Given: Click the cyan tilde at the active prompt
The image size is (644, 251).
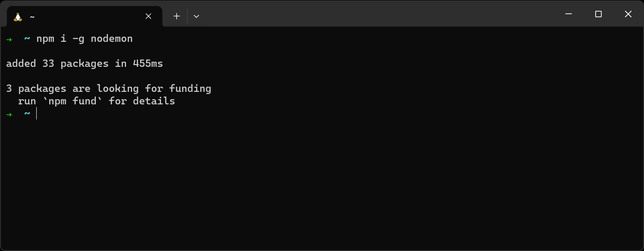Looking at the screenshot, I should pyautogui.click(x=26, y=113).
